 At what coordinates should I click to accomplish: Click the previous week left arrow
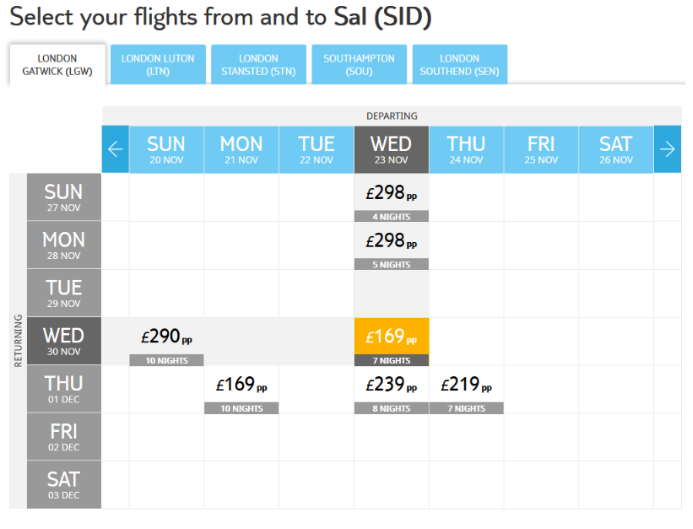point(115,149)
